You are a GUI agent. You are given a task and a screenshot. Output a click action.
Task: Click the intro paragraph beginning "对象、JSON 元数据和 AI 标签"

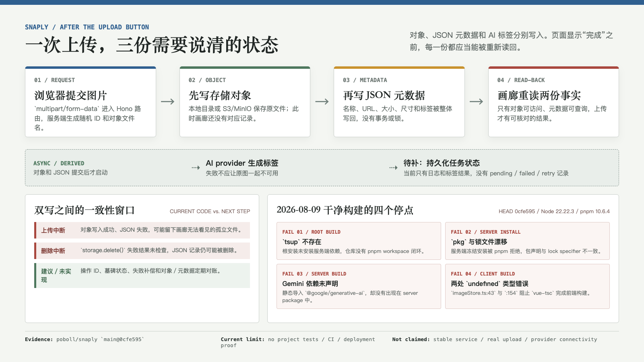pos(511,41)
